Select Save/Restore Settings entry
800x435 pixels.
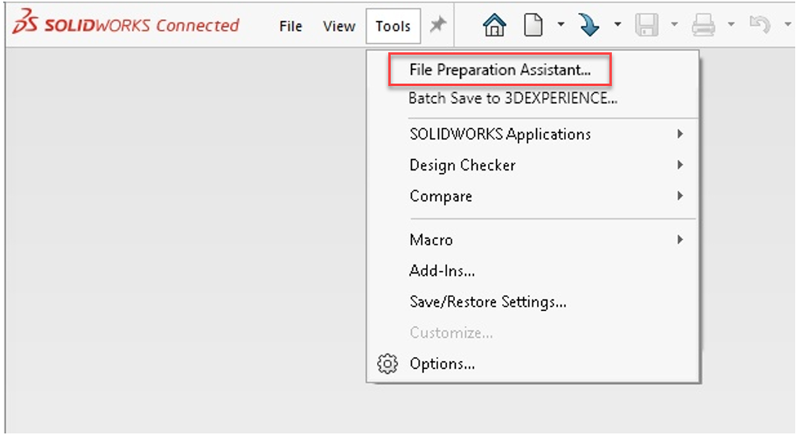[488, 301]
